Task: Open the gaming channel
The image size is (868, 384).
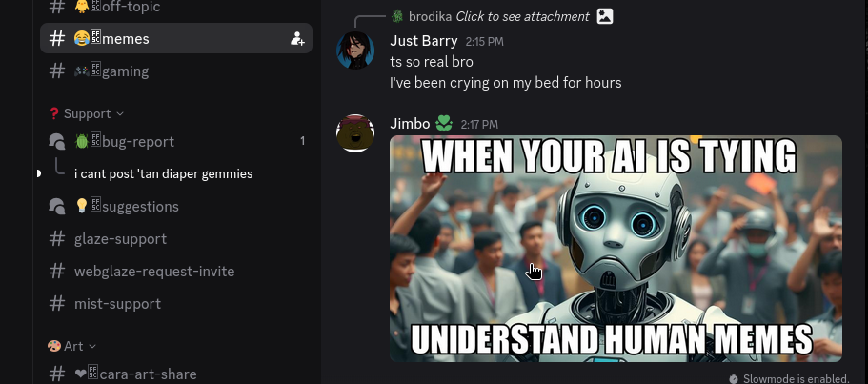Action: tap(176, 71)
